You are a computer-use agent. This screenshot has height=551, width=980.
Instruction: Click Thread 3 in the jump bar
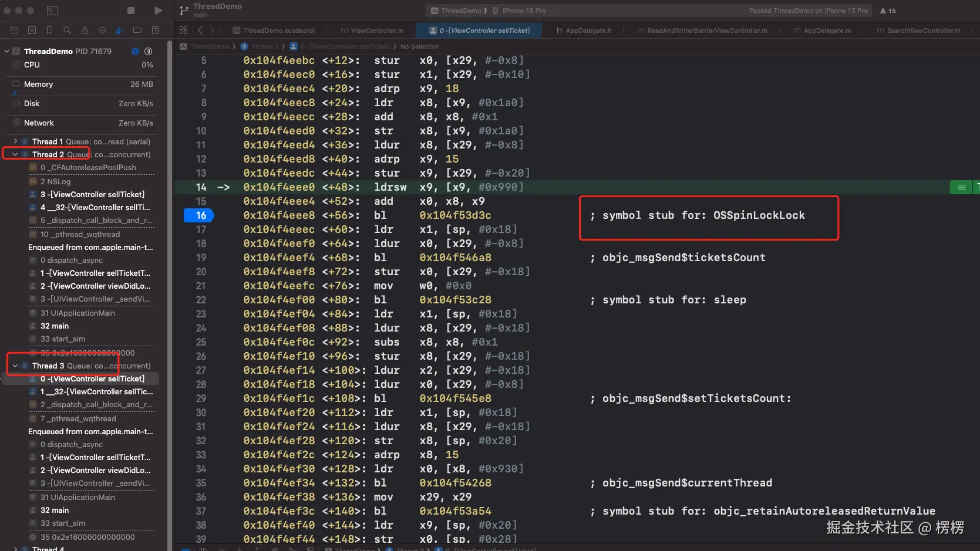[260, 46]
